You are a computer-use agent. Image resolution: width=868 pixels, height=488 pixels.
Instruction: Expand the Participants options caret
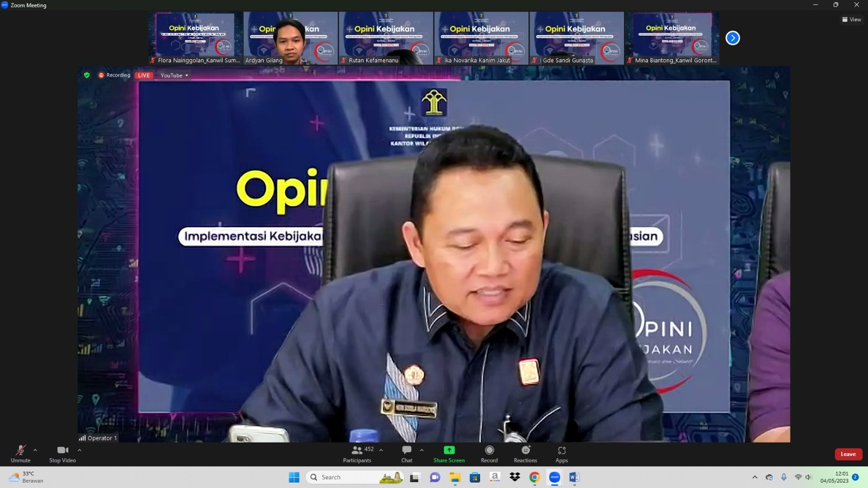click(x=381, y=450)
